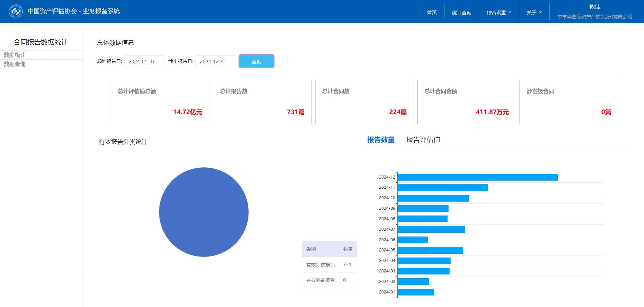Switch to the 报告评估值 tab
This screenshot has height=307, width=644.
[423, 140]
